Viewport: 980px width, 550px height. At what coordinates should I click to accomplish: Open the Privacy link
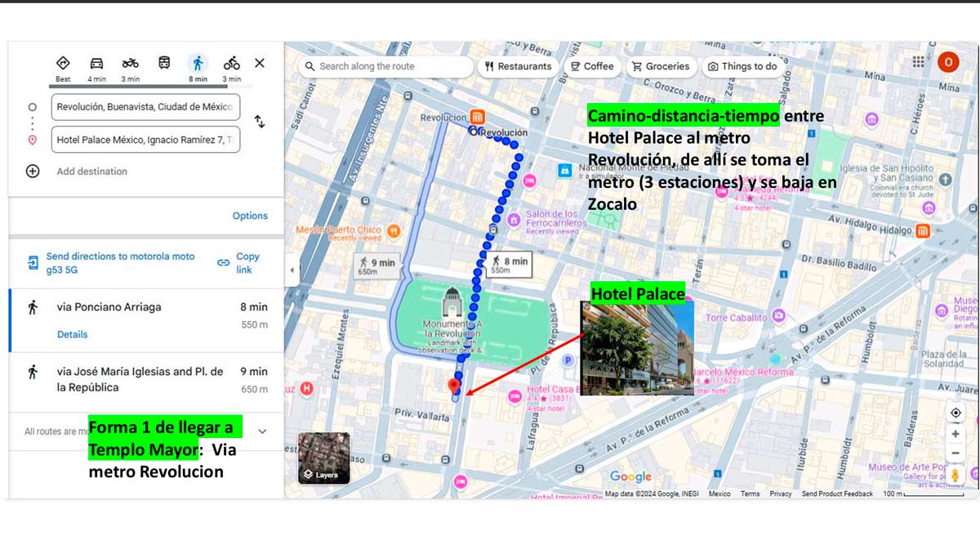pyautogui.click(x=781, y=494)
